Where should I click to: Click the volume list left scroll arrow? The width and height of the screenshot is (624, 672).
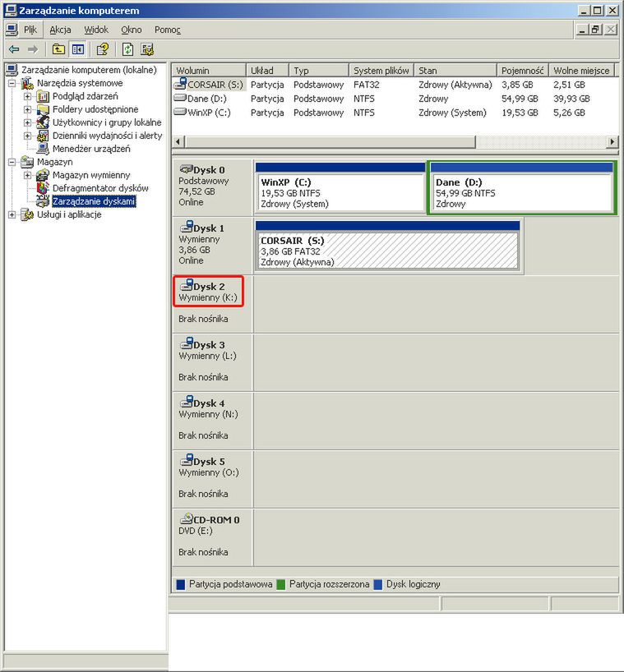179,141
